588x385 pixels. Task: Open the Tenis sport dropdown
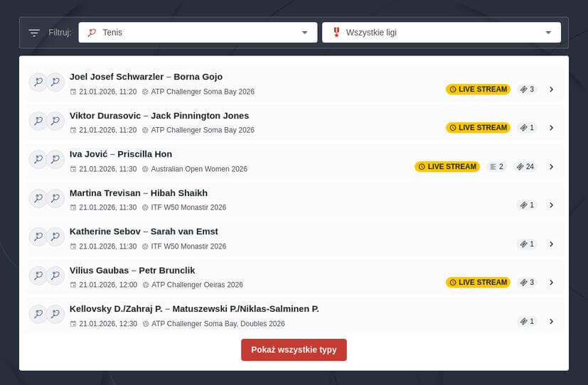click(x=198, y=33)
